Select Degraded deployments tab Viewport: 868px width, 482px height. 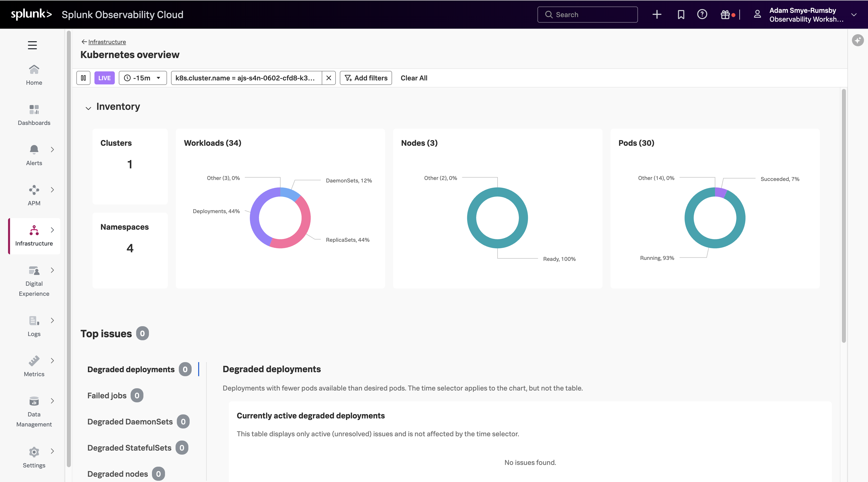pos(139,369)
